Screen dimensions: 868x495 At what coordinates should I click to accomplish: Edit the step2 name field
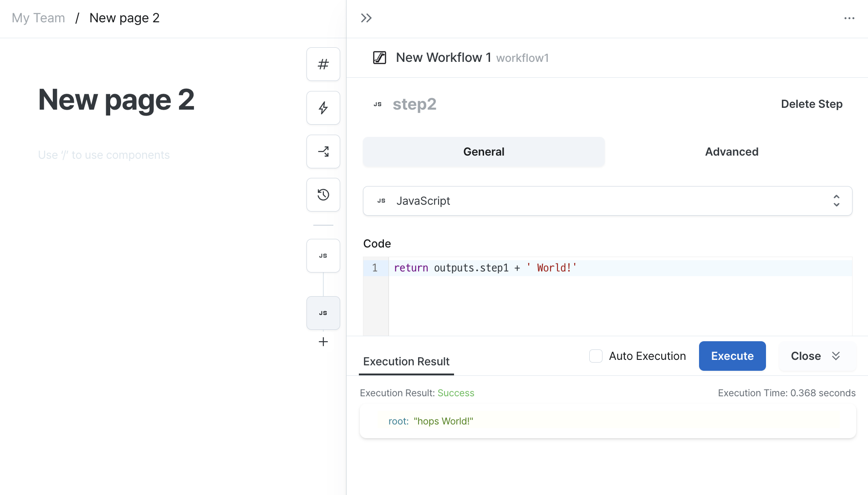(414, 104)
